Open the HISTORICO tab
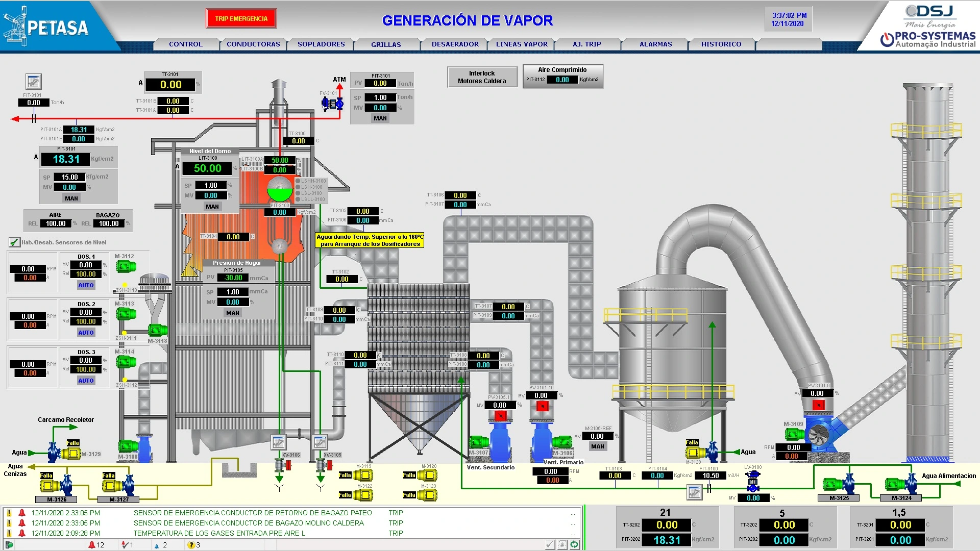 click(721, 44)
